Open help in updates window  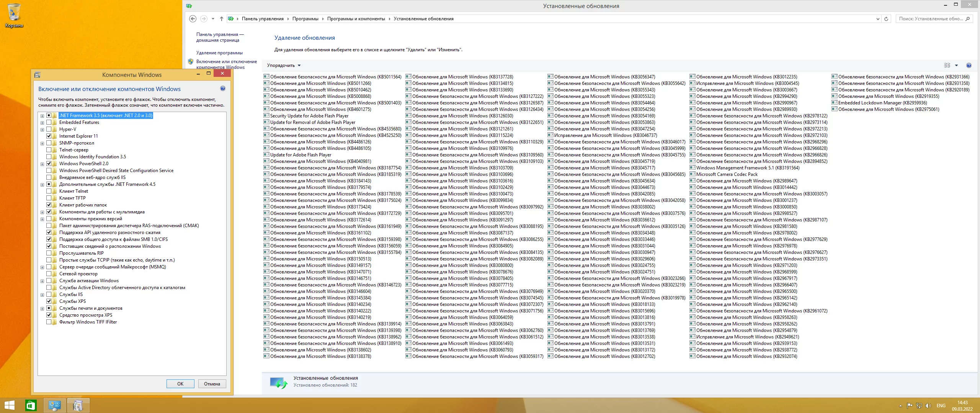(969, 65)
